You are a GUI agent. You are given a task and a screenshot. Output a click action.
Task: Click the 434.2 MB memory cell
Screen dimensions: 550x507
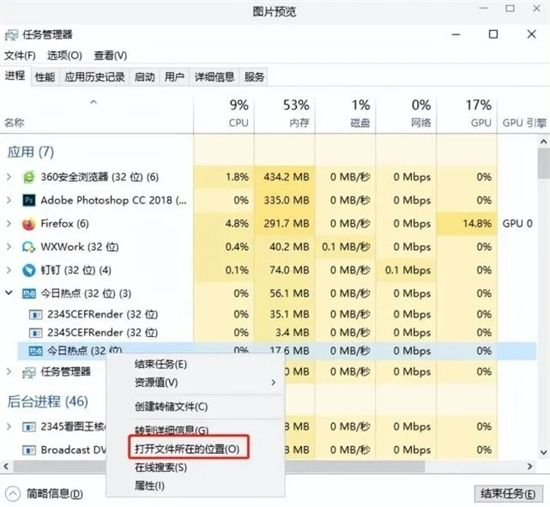[x=285, y=177]
